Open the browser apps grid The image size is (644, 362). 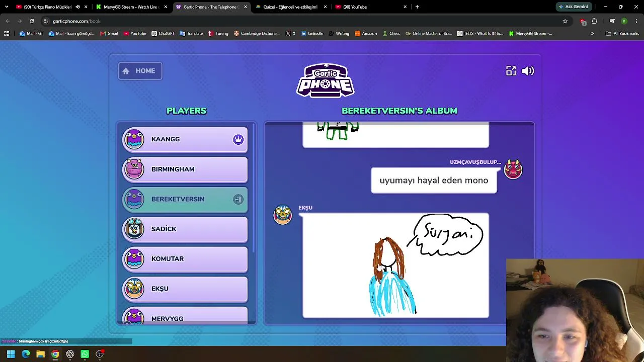(x=7, y=34)
